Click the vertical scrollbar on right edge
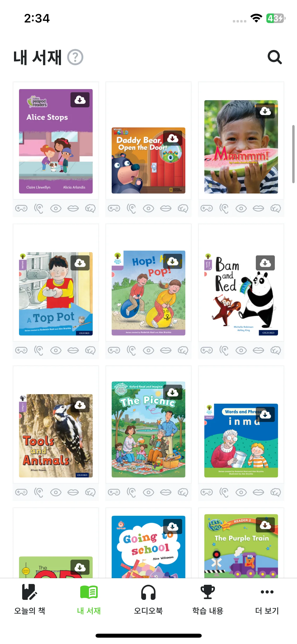The image size is (297, 644). coord(293,154)
